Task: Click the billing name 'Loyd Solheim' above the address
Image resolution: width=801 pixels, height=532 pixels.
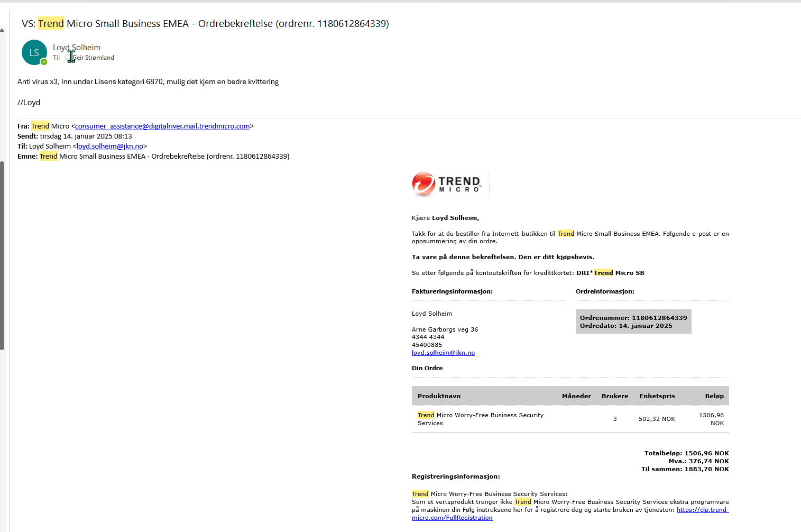Action: coord(432,314)
